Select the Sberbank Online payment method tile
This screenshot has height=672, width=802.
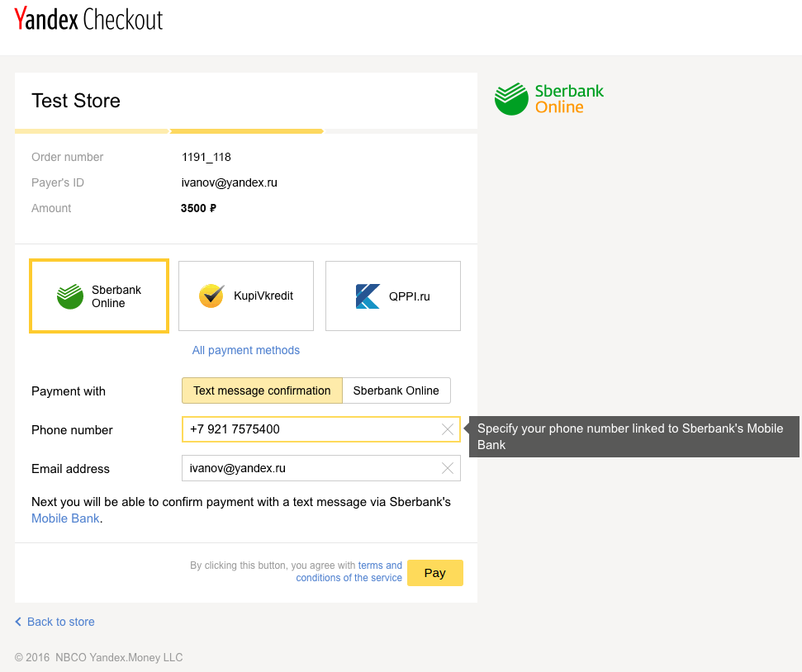(x=99, y=296)
